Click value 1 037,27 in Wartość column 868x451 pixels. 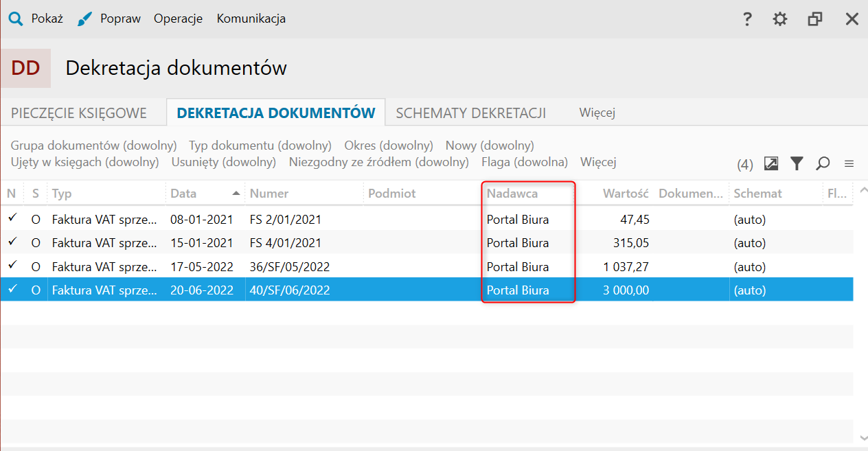tap(626, 266)
